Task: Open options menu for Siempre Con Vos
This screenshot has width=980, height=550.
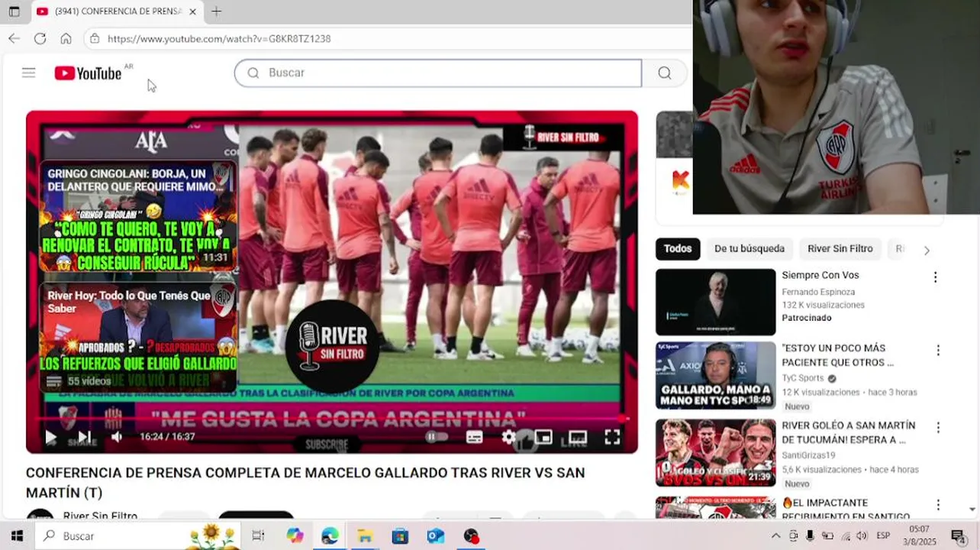Action: 935,277
